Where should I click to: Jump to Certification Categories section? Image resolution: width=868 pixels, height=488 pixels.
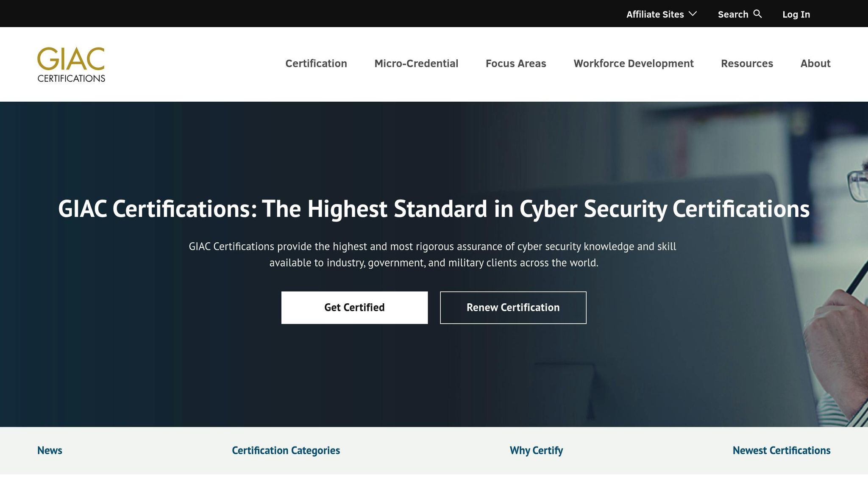click(x=286, y=450)
